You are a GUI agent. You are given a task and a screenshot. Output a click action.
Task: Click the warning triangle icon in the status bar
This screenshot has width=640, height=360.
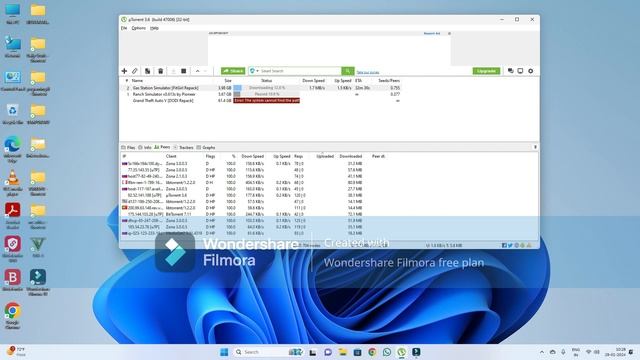coord(529,245)
